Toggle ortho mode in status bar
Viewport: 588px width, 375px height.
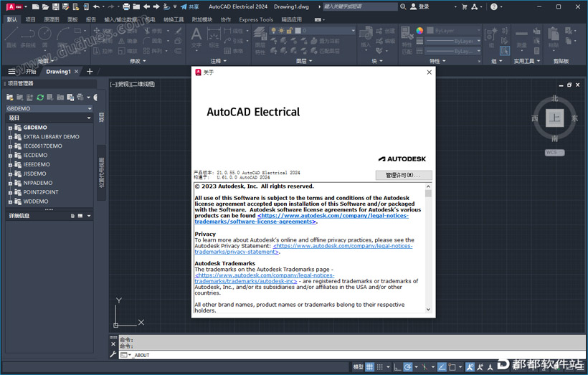tap(397, 366)
